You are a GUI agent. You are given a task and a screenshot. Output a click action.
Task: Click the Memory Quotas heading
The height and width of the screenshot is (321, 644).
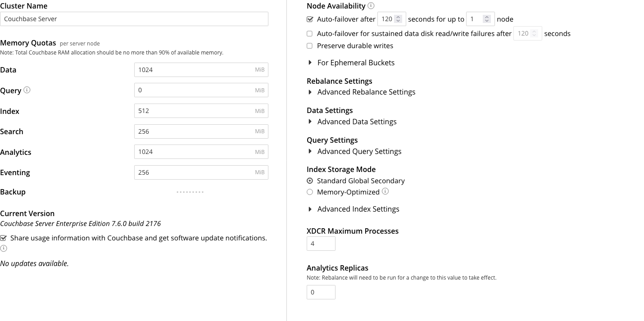coord(28,43)
